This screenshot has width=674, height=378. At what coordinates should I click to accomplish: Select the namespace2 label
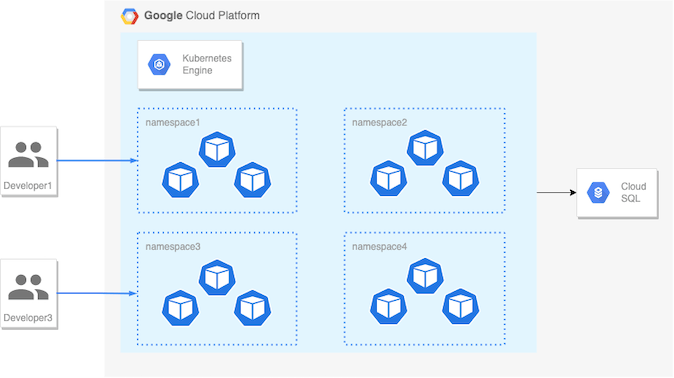(x=380, y=123)
